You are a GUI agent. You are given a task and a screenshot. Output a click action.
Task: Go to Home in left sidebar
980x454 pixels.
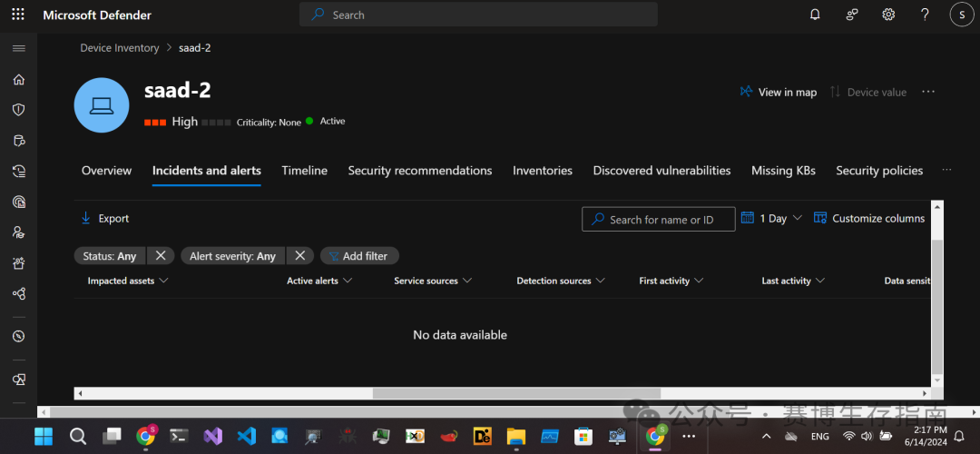(19, 79)
